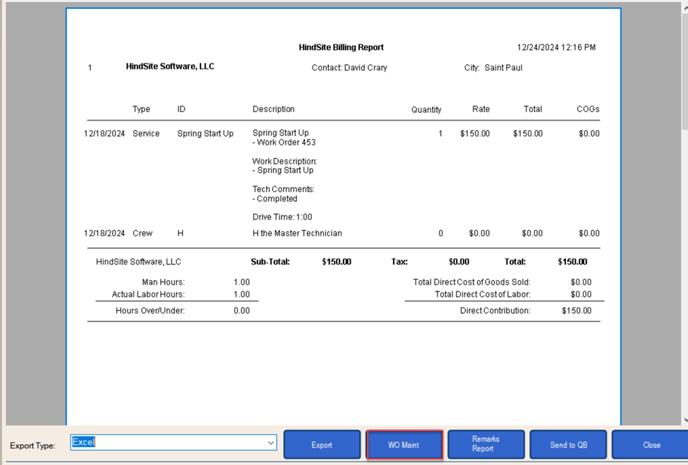688x465 pixels.
Task: Click 'Total Direct Cost of Goods Sold:' label
Action: coord(472,282)
